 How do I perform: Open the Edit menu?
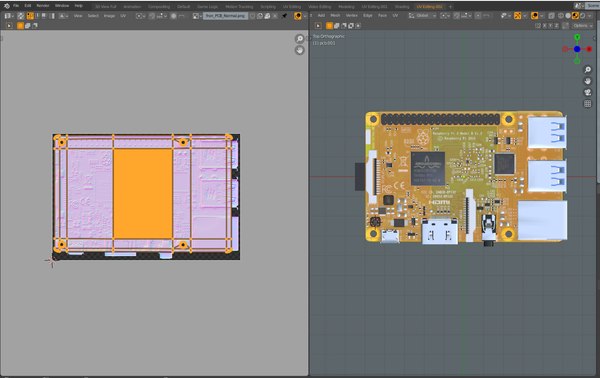tap(28, 6)
